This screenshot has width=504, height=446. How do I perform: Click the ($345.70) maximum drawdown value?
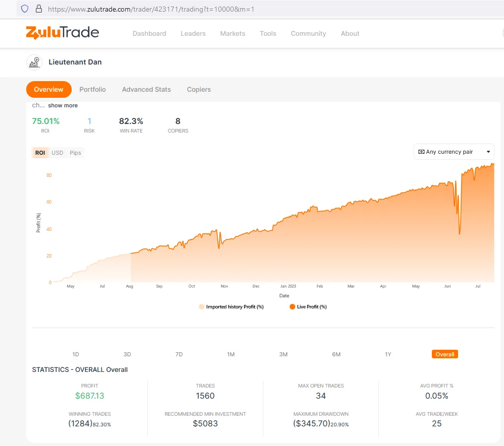click(x=311, y=423)
